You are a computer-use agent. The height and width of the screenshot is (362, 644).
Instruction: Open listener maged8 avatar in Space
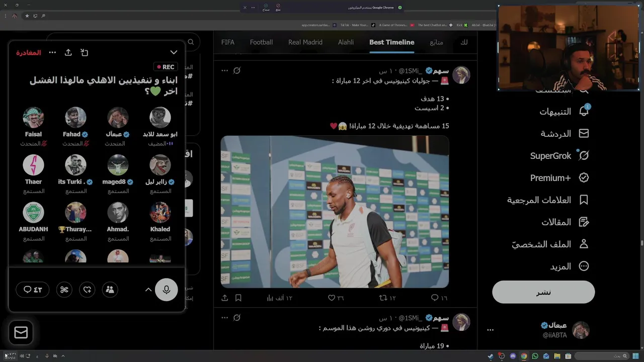pyautogui.click(x=118, y=165)
